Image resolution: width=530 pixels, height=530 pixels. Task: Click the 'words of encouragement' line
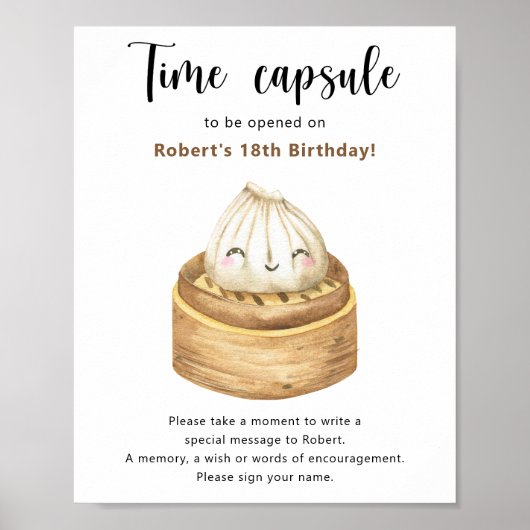coord(265,458)
